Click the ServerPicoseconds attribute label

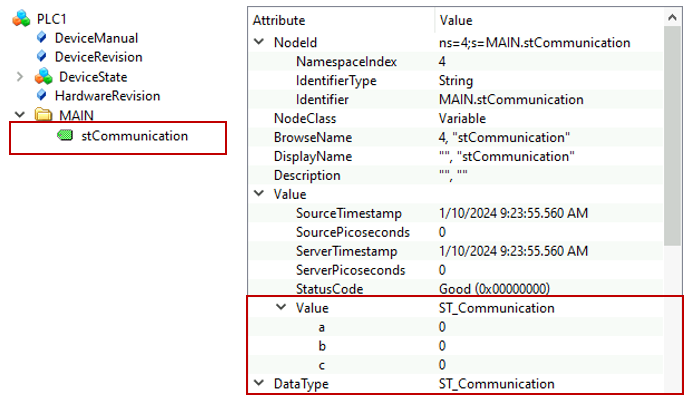[350, 270]
